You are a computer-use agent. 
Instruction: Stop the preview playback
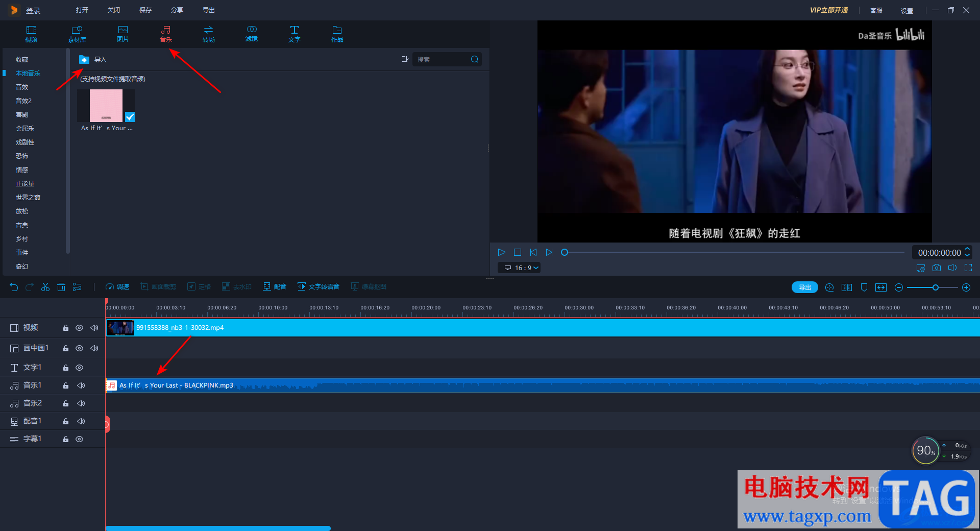click(518, 252)
